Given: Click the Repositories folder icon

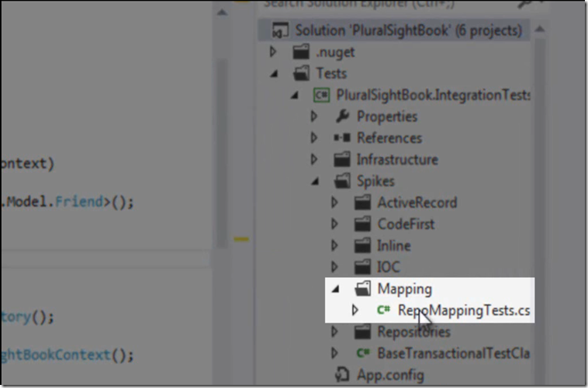Looking at the screenshot, I should [362, 331].
